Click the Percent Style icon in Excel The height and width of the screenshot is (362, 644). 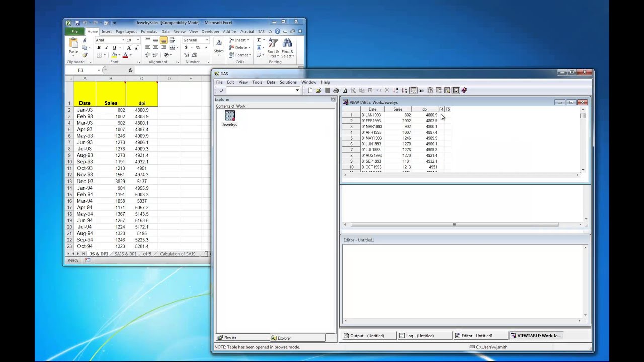click(198, 48)
